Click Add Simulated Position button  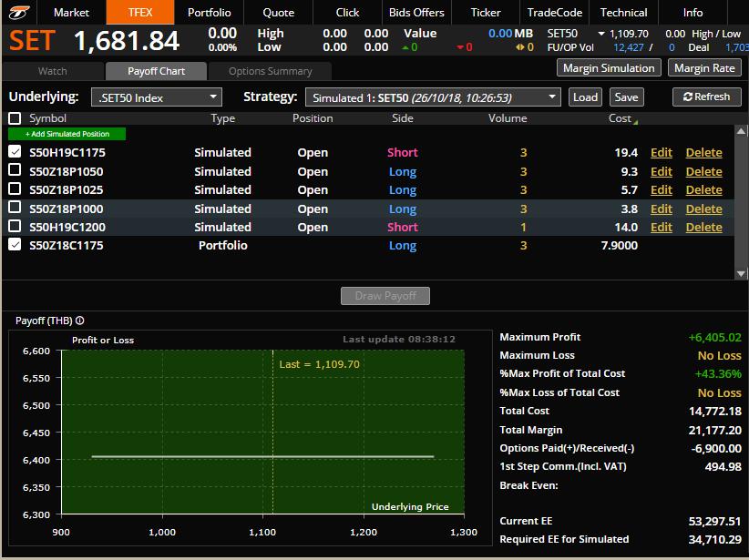[67, 134]
